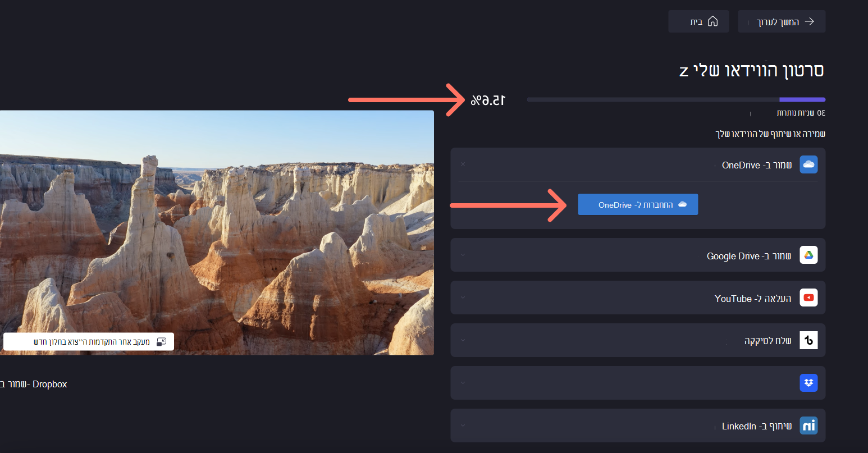Click the OneDrive cloud icon

point(808,164)
